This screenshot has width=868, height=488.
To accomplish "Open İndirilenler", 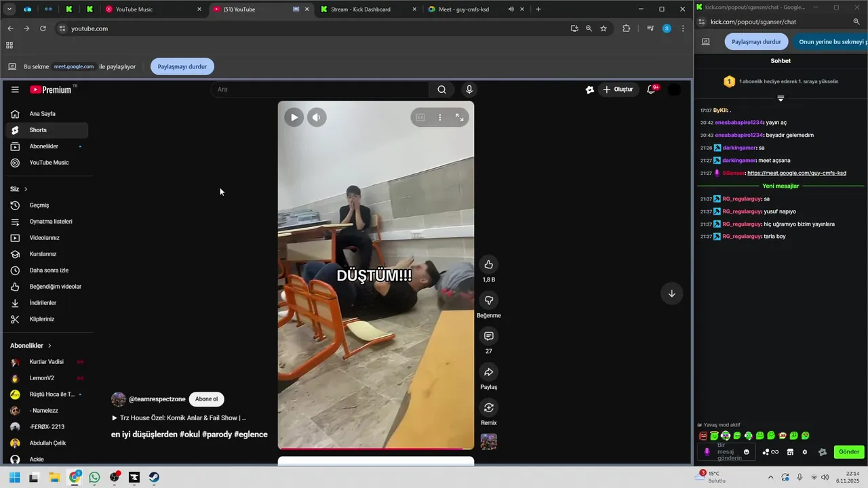I will pyautogui.click(x=45, y=303).
